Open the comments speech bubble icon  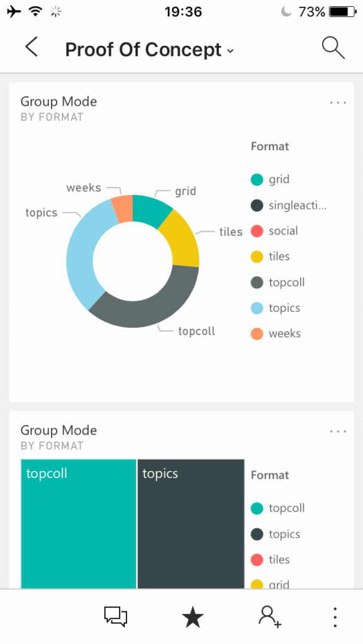coord(115,616)
